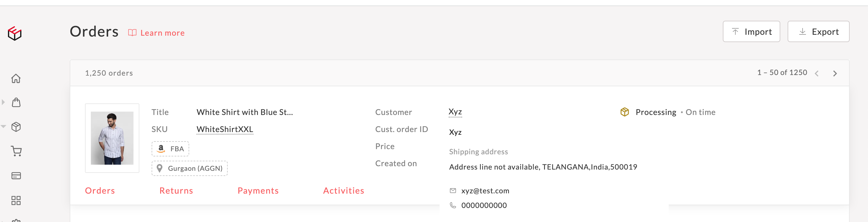Go to previous page of orders

(x=816, y=73)
